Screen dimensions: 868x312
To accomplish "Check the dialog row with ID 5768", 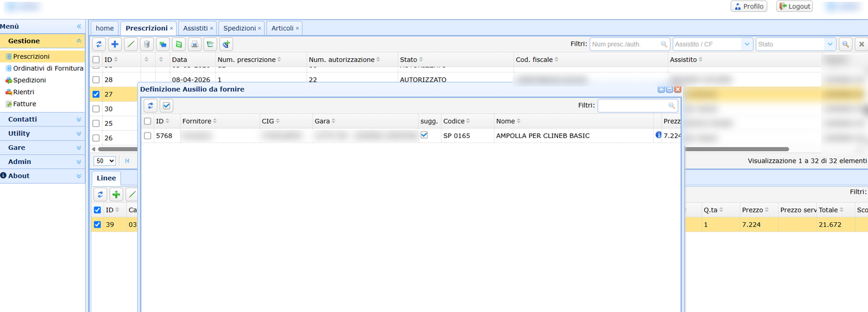I will point(148,136).
